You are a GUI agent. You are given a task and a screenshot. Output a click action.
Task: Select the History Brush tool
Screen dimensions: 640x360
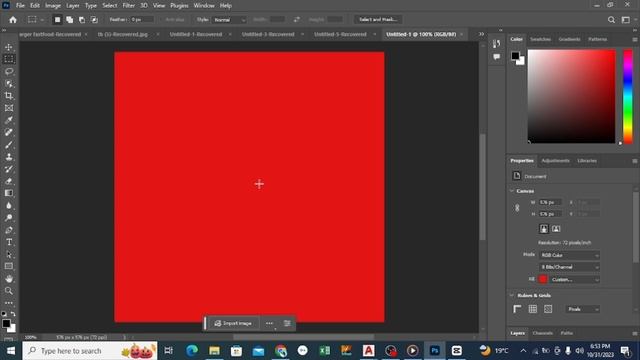click(9, 169)
